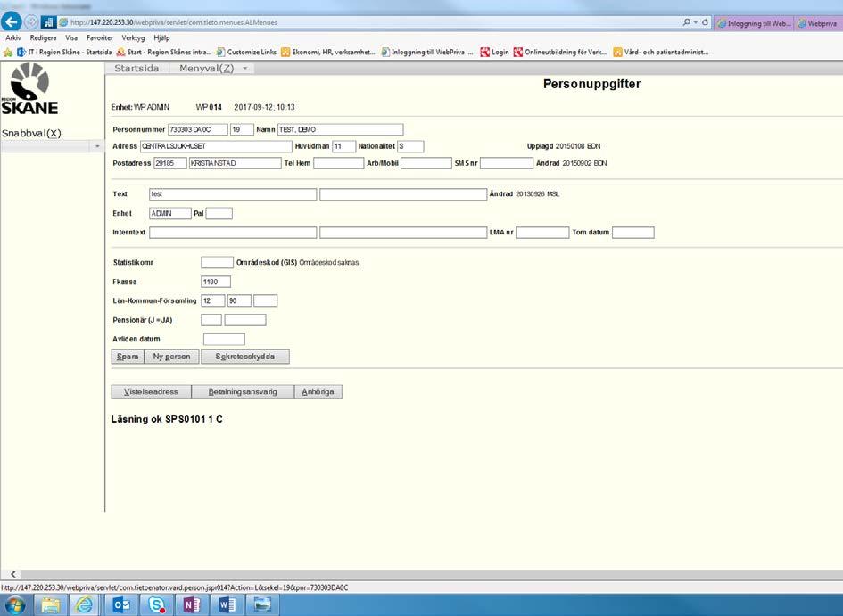Open the Customize Links bookmark
Screen dimensions: 843x616
[246, 52]
